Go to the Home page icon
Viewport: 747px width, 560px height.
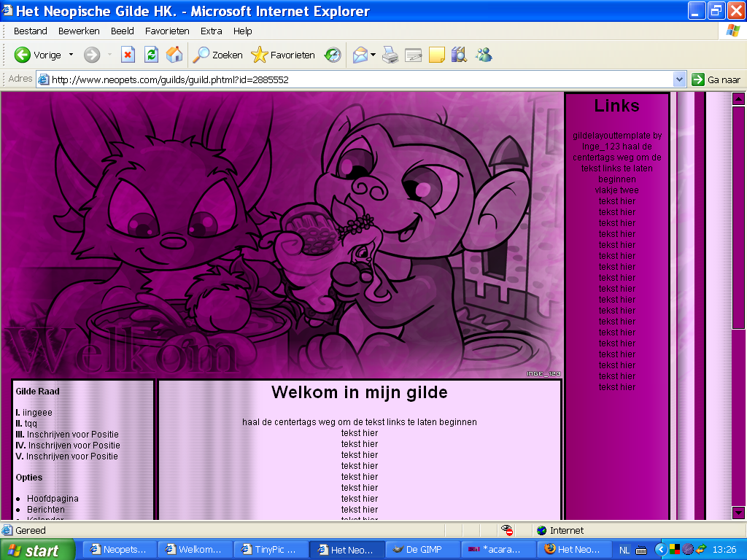174,55
